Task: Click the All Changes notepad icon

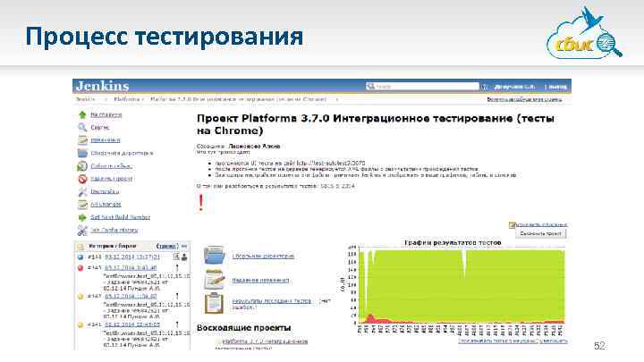Action: [x=82, y=205]
